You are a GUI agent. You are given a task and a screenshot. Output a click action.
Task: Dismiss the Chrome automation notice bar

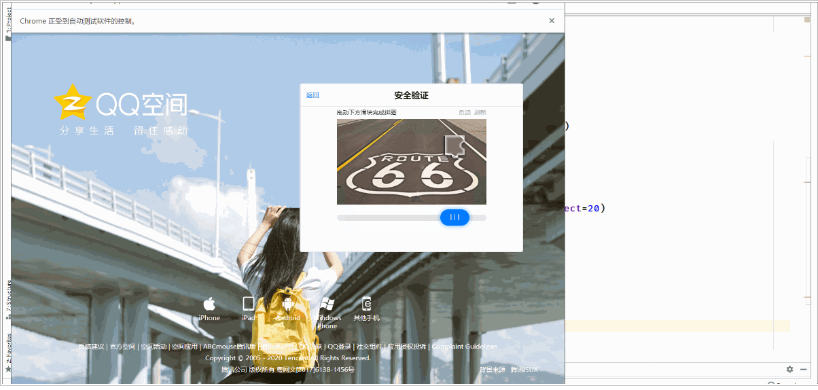click(551, 21)
